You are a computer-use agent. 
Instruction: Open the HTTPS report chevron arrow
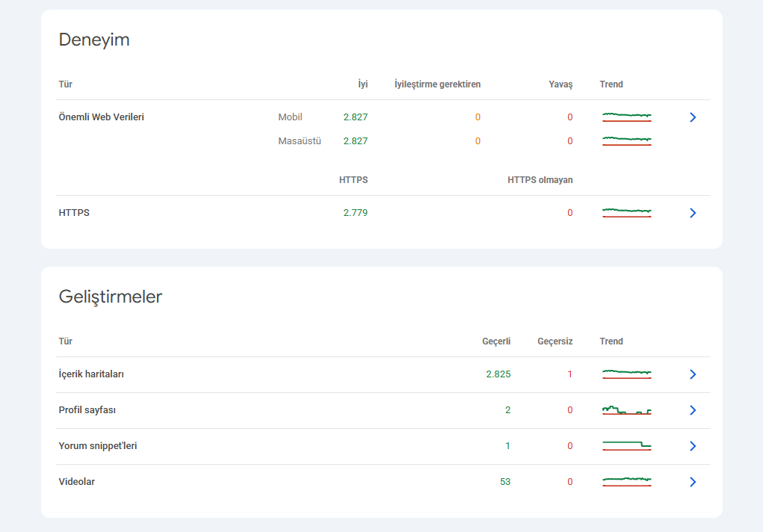(693, 213)
